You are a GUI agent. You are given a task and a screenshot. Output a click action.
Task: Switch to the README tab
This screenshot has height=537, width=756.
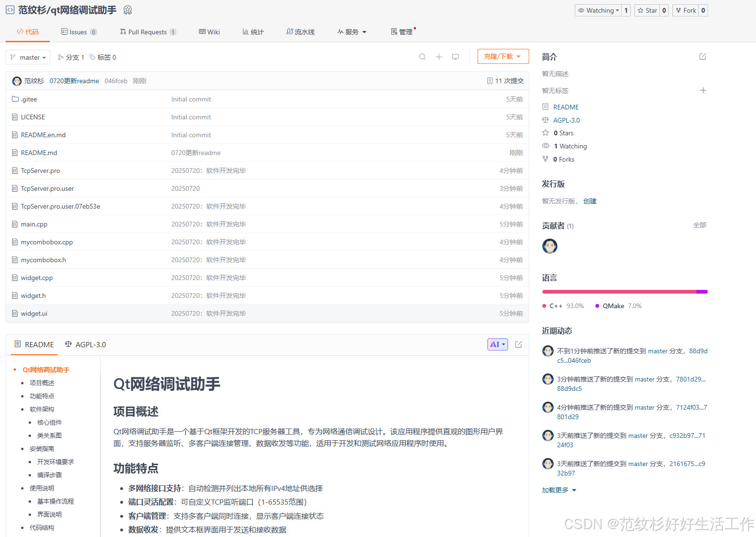pos(34,344)
